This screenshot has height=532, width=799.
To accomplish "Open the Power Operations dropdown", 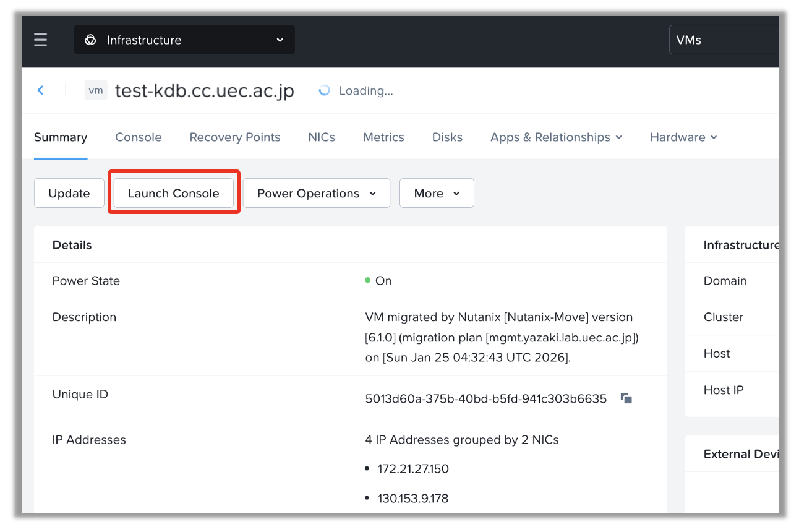I will [316, 194].
